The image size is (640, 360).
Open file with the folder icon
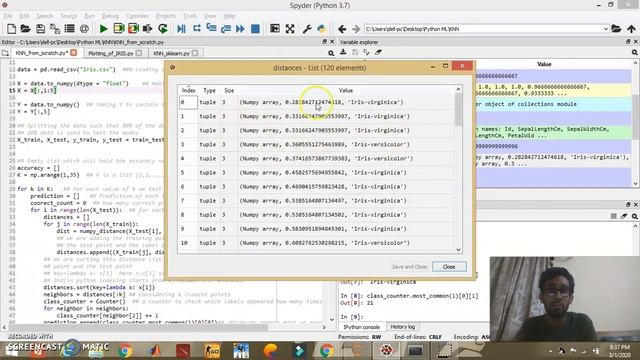point(26,29)
